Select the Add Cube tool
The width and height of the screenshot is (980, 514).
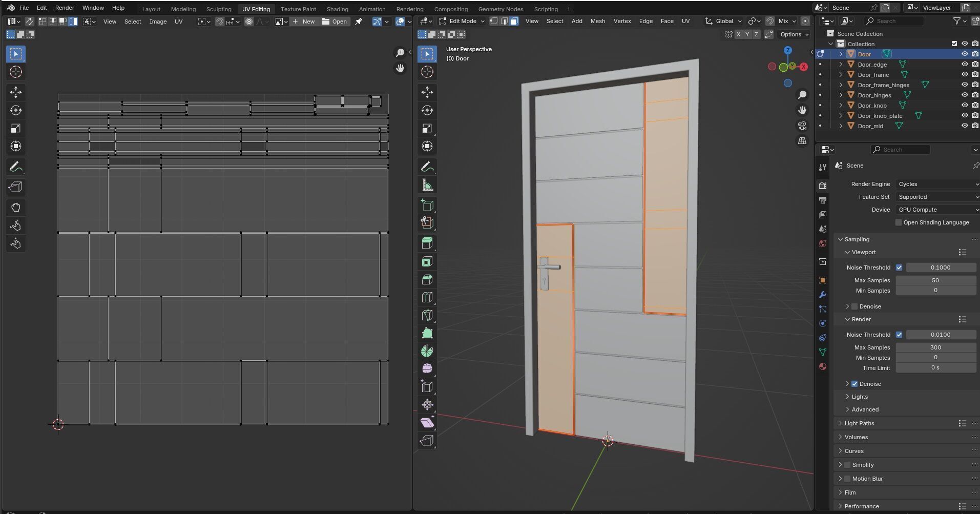[427, 205]
